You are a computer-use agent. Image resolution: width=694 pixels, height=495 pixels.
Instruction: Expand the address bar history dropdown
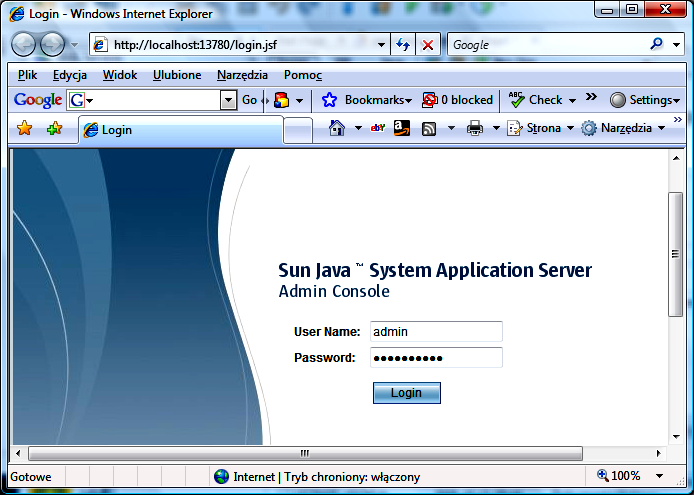(x=381, y=45)
